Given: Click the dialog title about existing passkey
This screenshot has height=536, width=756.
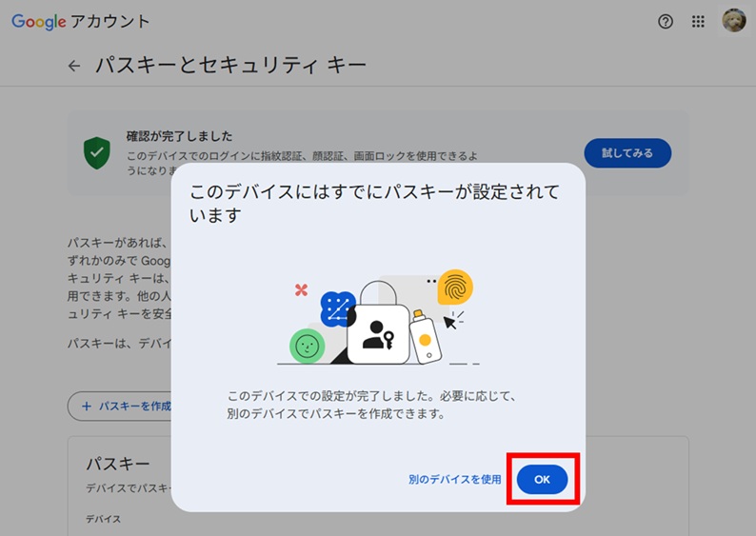Looking at the screenshot, I should (x=373, y=203).
